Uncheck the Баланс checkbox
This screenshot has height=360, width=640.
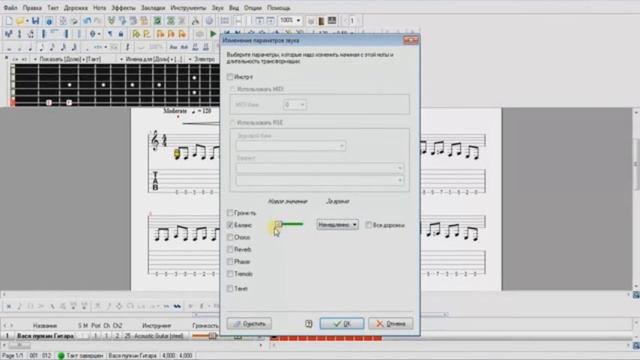coord(230,225)
